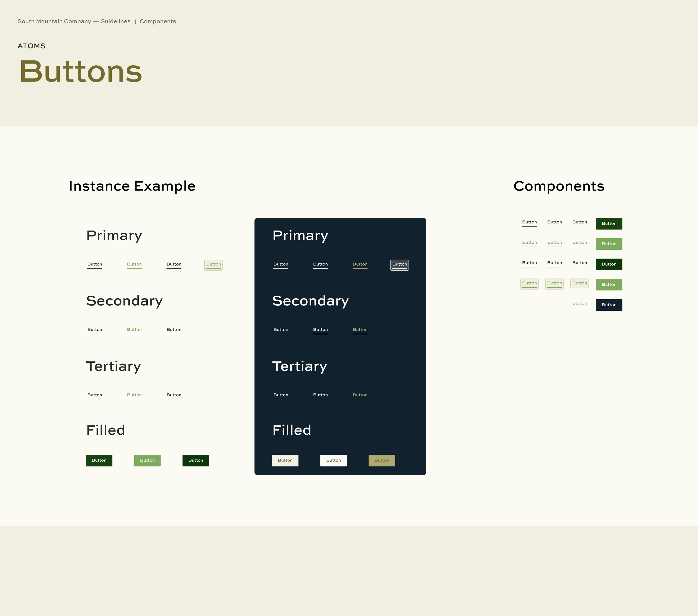Click the outlined Button in light Primary row
The width and height of the screenshot is (698, 616).
[x=213, y=264]
